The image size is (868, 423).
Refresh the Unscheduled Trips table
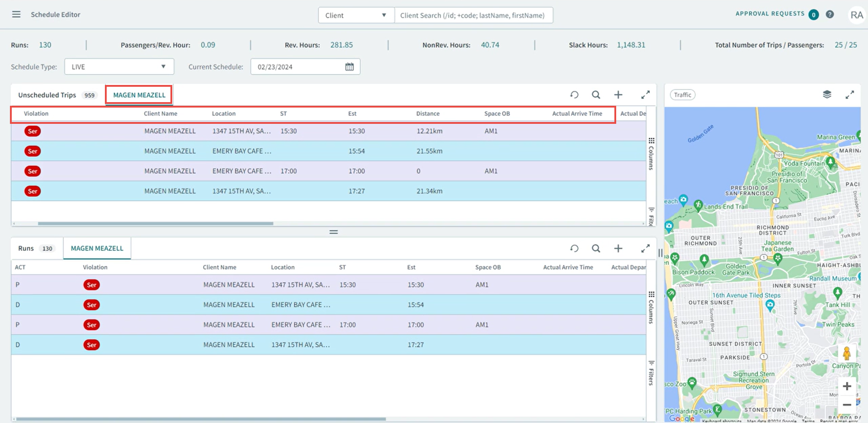(x=574, y=95)
